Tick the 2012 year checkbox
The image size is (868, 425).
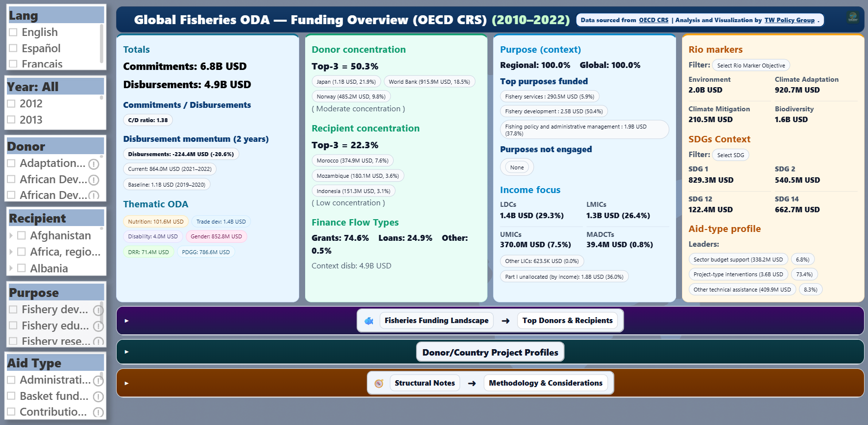[11, 104]
